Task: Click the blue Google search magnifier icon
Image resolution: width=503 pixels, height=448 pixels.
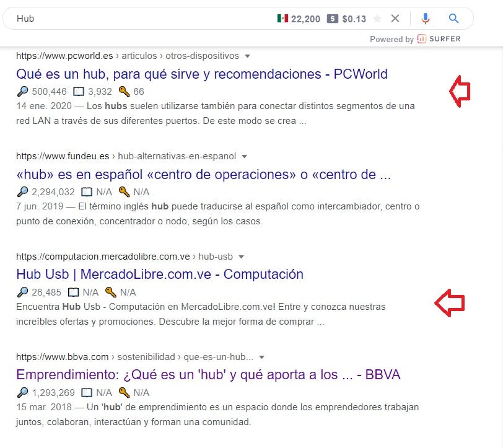Action: (x=453, y=19)
